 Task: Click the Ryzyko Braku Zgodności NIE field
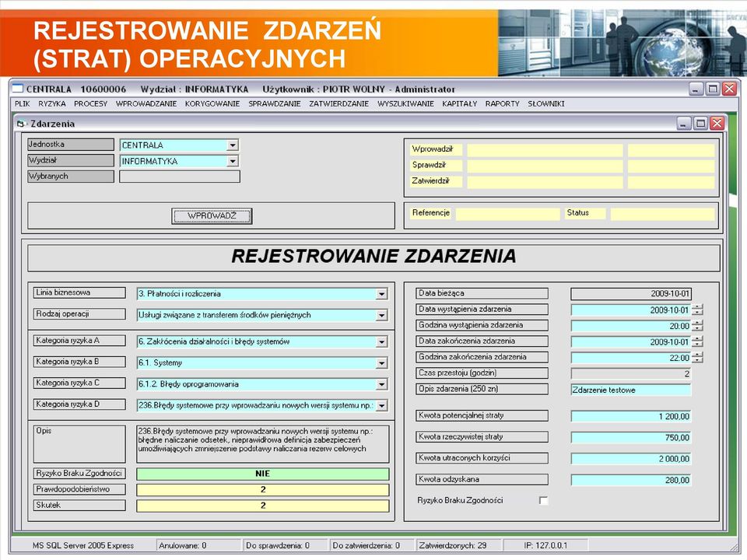pyautogui.click(x=262, y=474)
